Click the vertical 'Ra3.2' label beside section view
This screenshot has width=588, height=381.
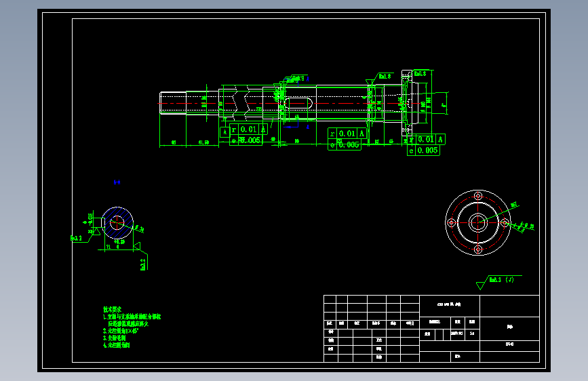pos(143,264)
